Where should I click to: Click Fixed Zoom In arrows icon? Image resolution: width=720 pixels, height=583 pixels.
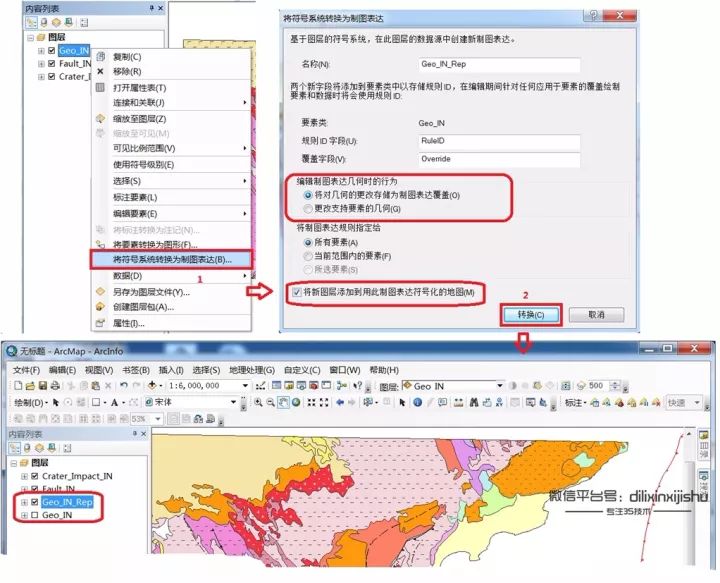pos(311,403)
